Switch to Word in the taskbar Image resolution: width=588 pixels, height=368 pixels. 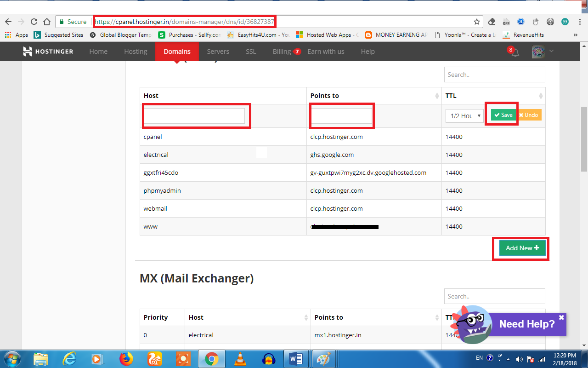(x=296, y=359)
